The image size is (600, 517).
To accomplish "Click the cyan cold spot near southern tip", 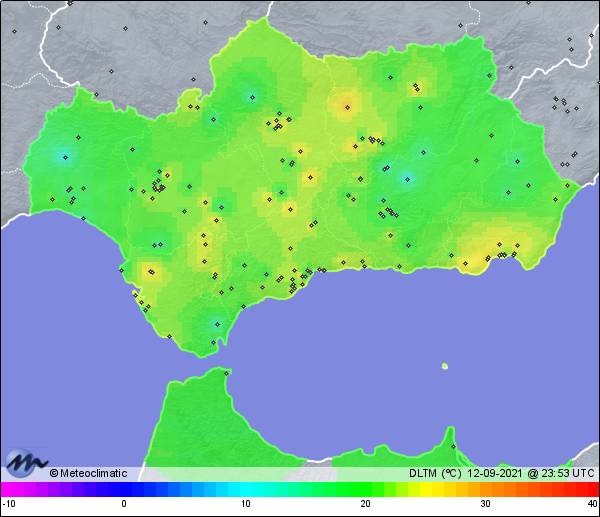I will point(214,323).
